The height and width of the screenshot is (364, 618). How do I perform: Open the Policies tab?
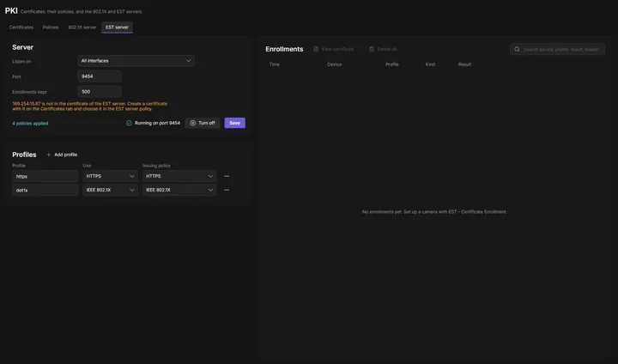point(51,27)
